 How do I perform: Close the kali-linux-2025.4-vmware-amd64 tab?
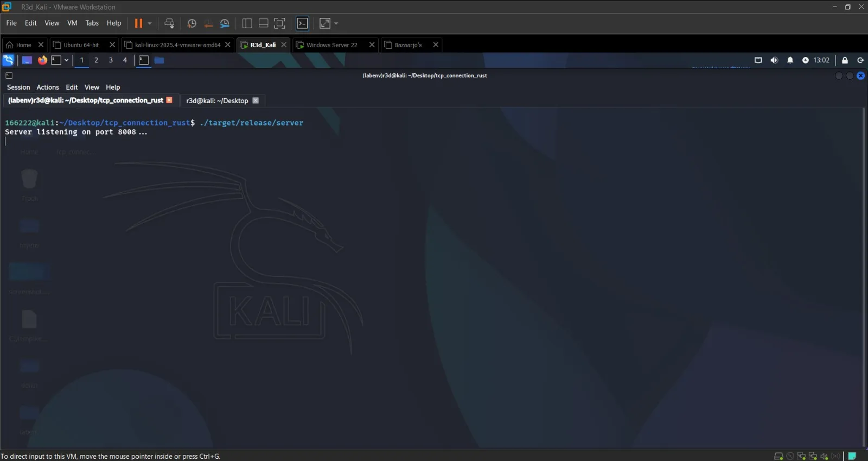point(228,45)
